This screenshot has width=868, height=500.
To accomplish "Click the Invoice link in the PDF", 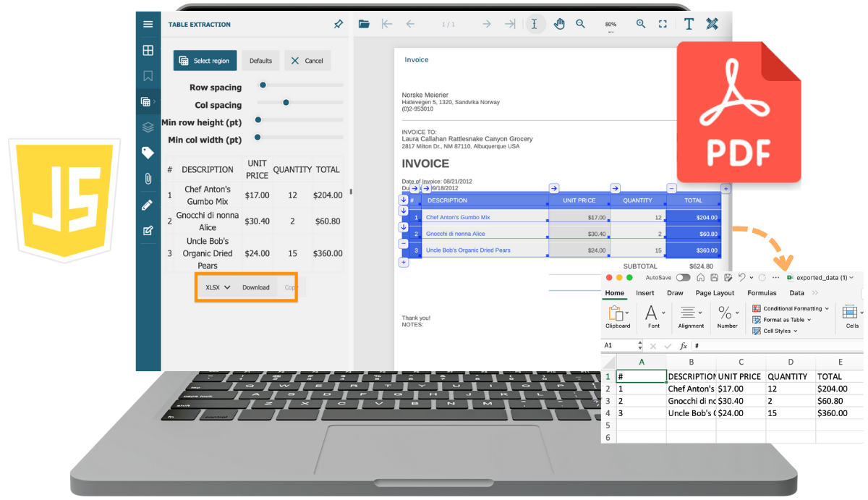I will 417,60.
